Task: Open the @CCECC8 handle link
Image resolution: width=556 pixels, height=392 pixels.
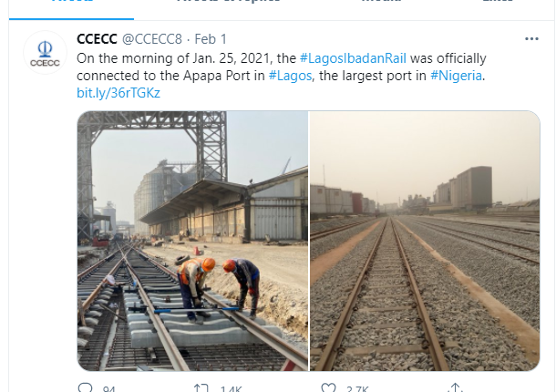Action: click(x=152, y=40)
